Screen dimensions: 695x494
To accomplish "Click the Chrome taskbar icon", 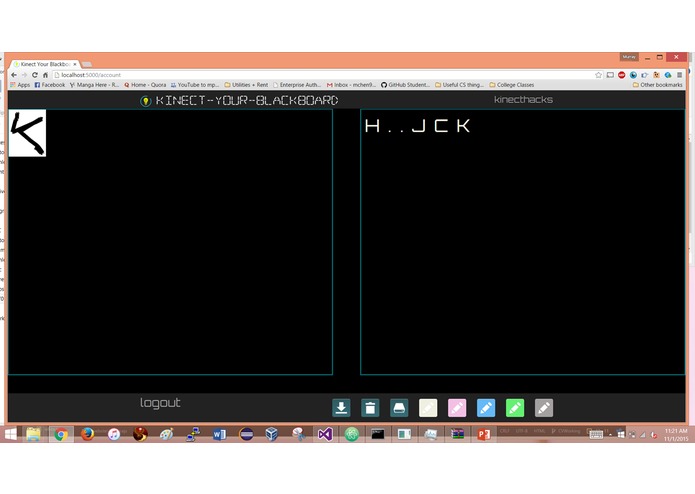I will tap(61, 434).
